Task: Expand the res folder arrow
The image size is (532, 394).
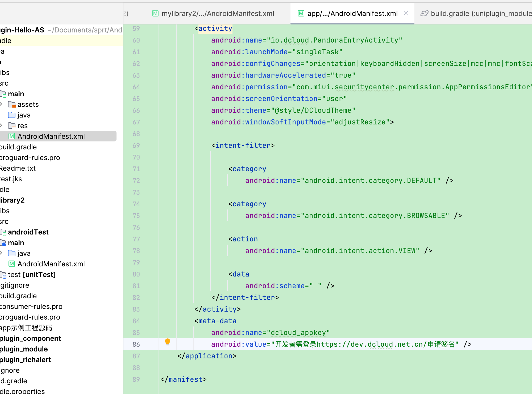Action: (x=1, y=125)
